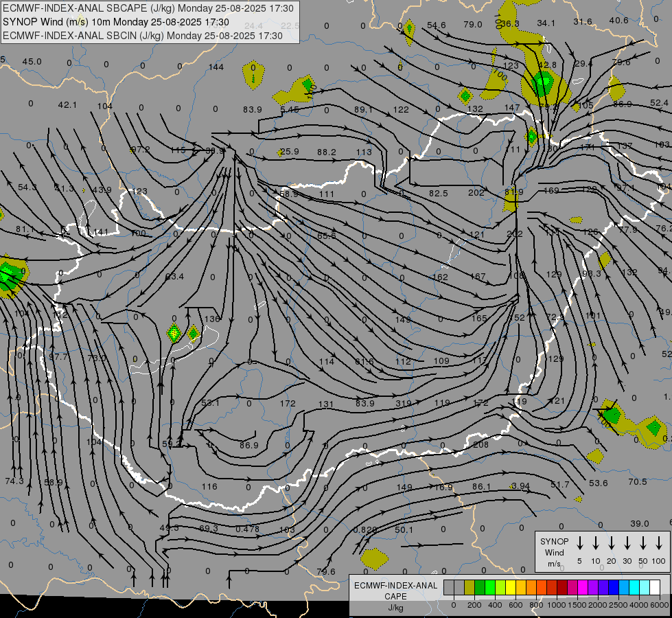Click the map value 0.828

[x=364, y=529]
